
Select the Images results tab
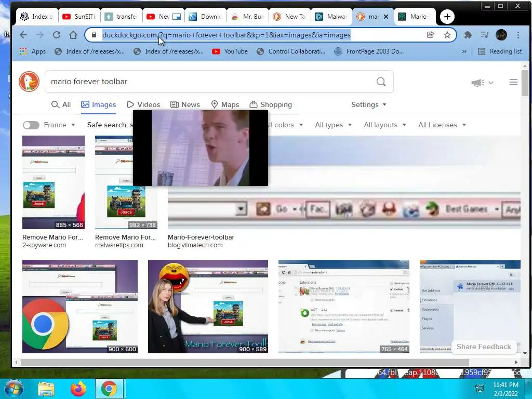[x=98, y=104]
